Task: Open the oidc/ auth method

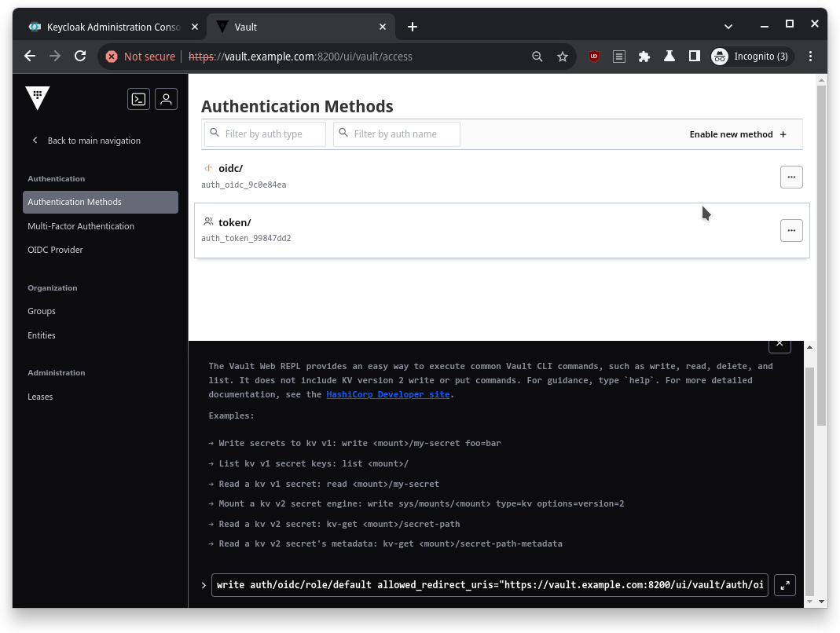Action: coord(230,168)
